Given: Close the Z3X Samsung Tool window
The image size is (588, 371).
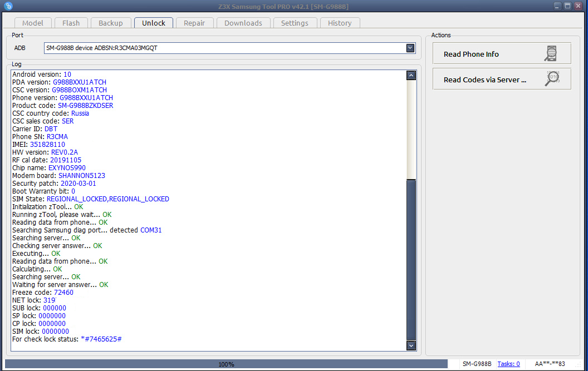Looking at the screenshot, I should (x=578, y=6).
